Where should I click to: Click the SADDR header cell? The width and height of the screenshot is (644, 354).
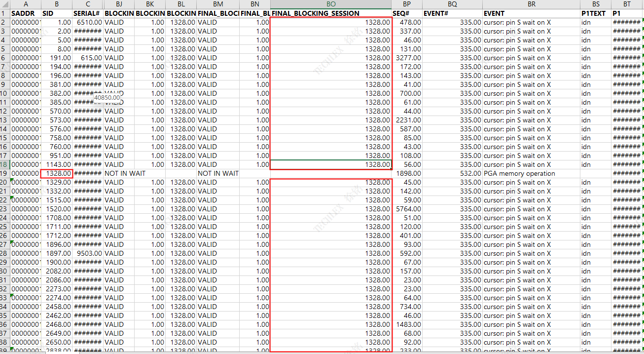pos(26,13)
